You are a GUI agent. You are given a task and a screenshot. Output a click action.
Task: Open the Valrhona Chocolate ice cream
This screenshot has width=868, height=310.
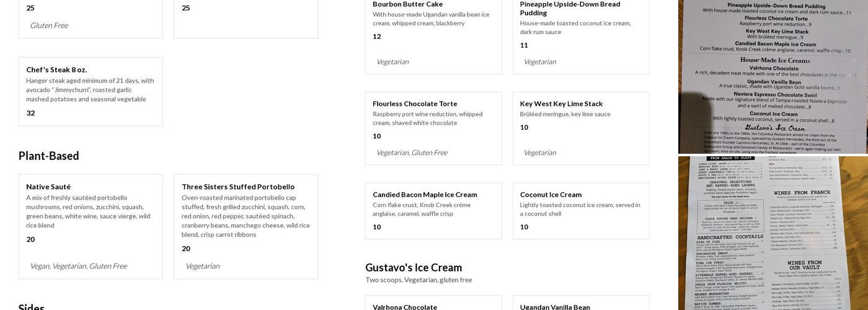405,306
